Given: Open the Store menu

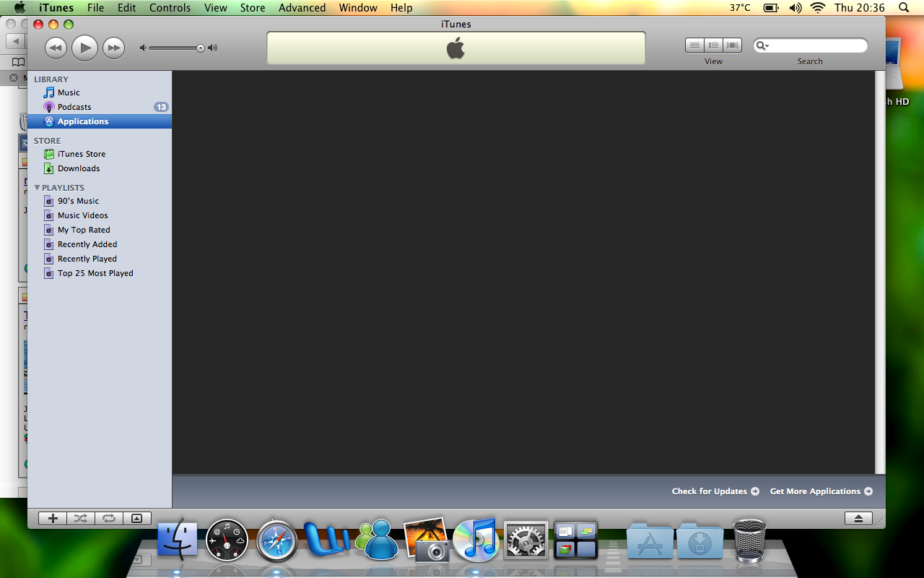Looking at the screenshot, I should point(253,8).
